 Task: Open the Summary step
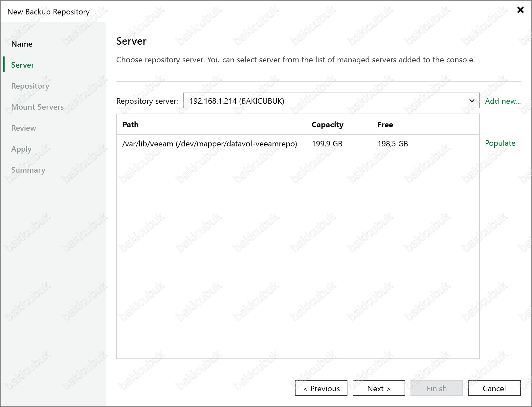click(x=28, y=170)
